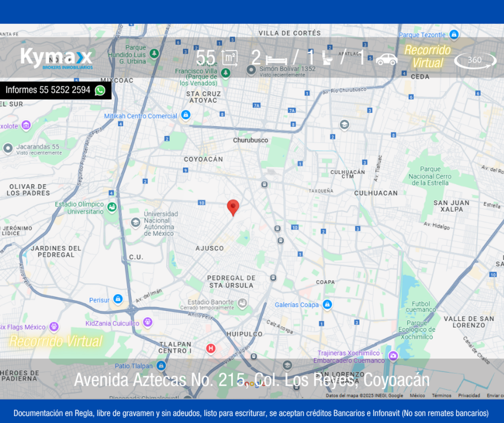Select the Estadio Olímpico Universitario pin
Image resolution: width=504 pixels, height=423 pixels.
pyautogui.click(x=112, y=207)
